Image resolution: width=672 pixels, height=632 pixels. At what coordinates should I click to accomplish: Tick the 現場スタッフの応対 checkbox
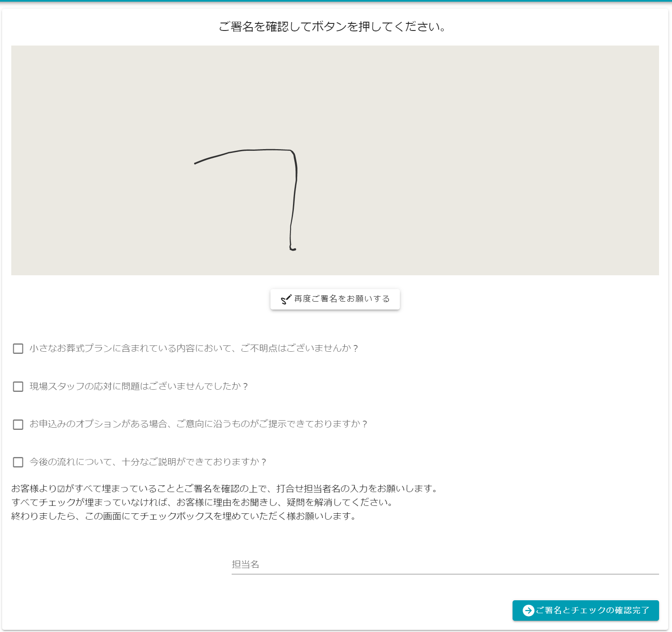point(18,386)
